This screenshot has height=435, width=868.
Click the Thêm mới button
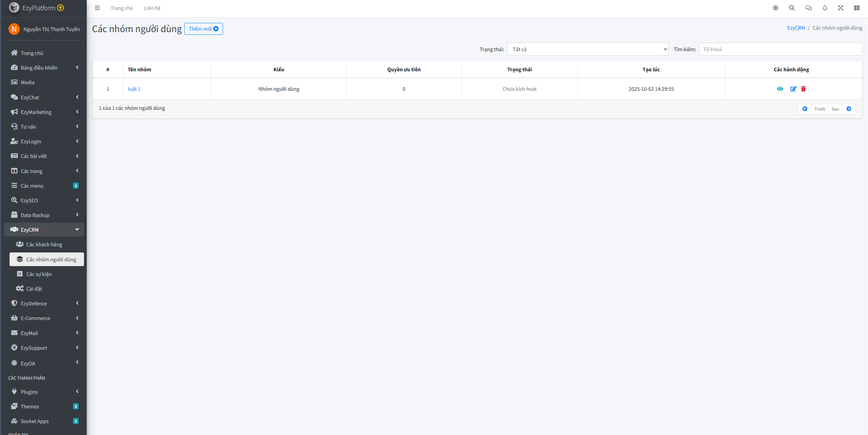click(204, 29)
